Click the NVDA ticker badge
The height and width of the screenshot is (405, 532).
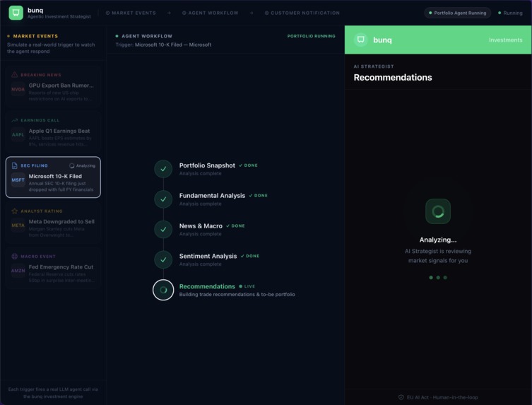click(18, 89)
